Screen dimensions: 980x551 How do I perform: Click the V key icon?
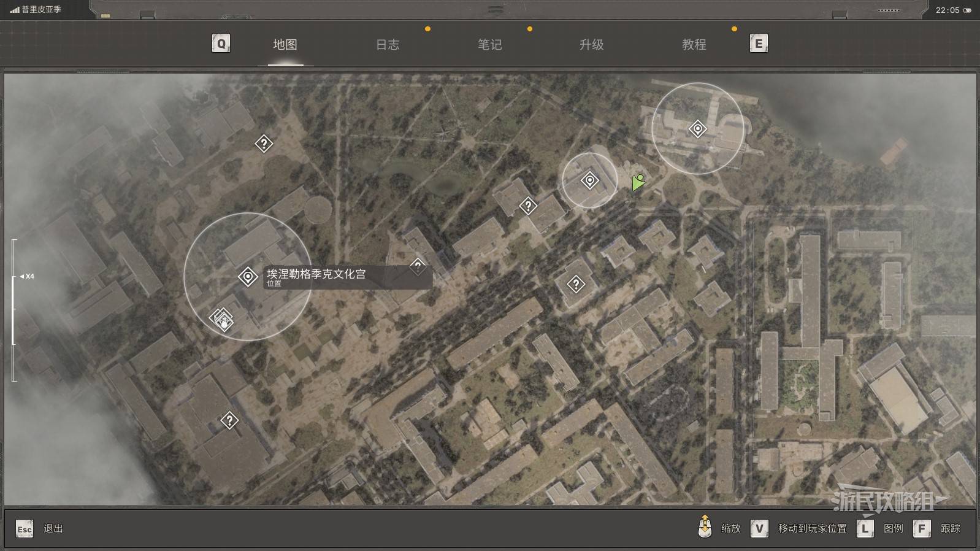coord(759,528)
